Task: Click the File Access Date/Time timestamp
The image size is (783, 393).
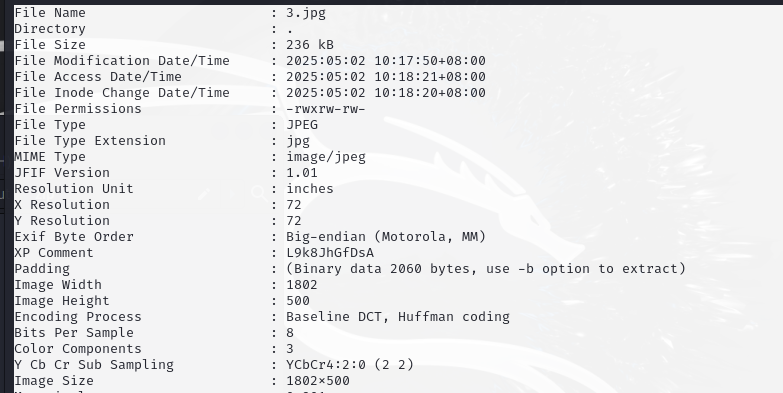Action: (386, 77)
